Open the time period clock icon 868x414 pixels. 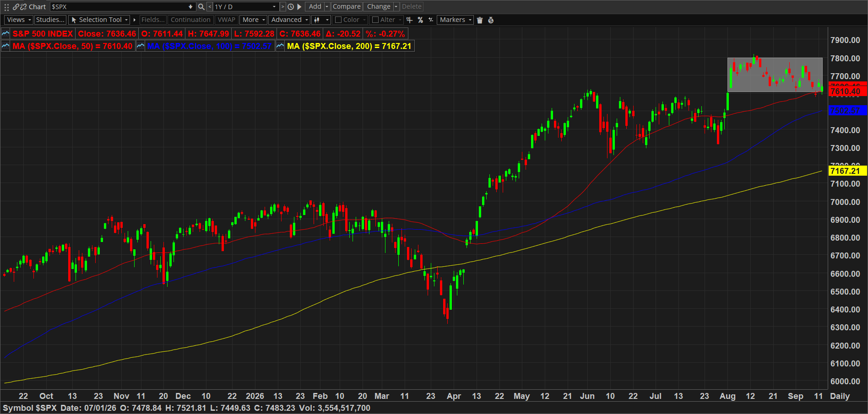[290, 7]
